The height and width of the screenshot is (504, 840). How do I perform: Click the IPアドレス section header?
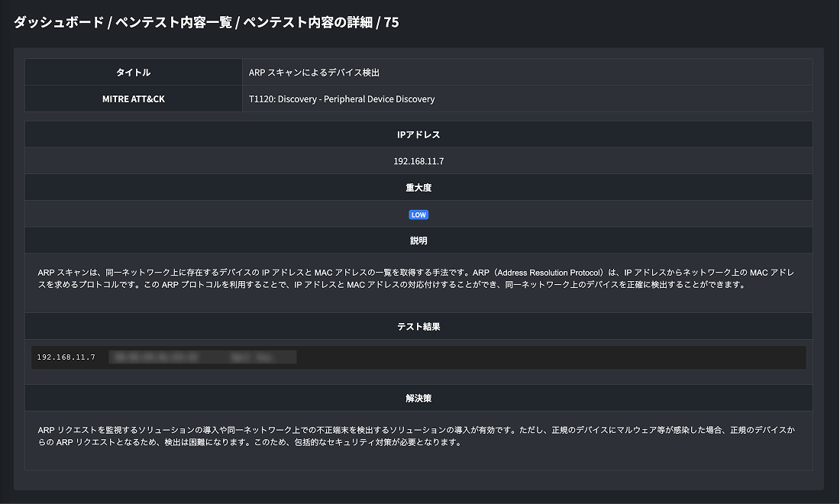(418, 134)
